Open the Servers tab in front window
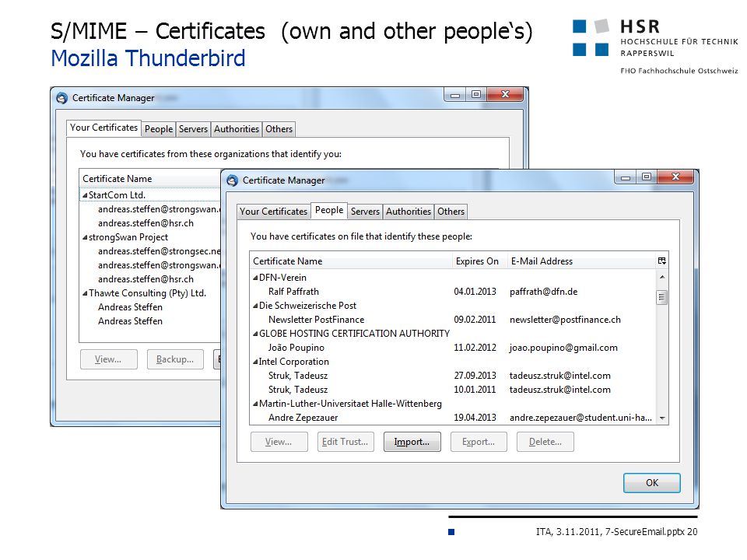The image size is (747, 560). (x=365, y=212)
